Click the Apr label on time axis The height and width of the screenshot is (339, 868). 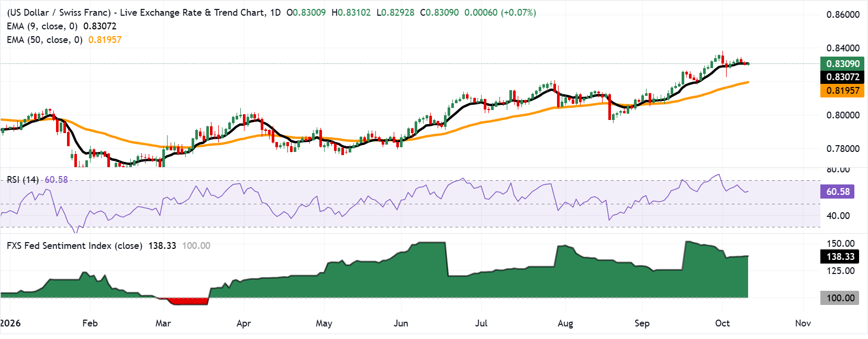[x=244, y=323]
